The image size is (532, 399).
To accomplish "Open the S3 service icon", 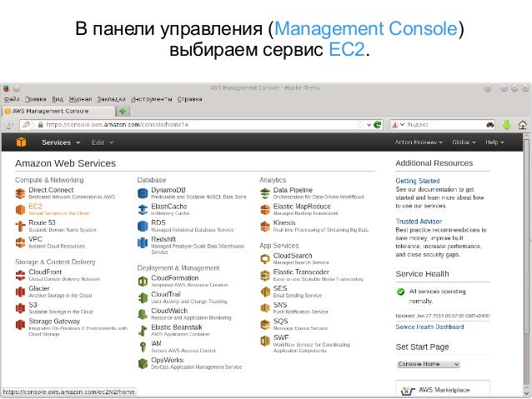I will coord(20,308).
